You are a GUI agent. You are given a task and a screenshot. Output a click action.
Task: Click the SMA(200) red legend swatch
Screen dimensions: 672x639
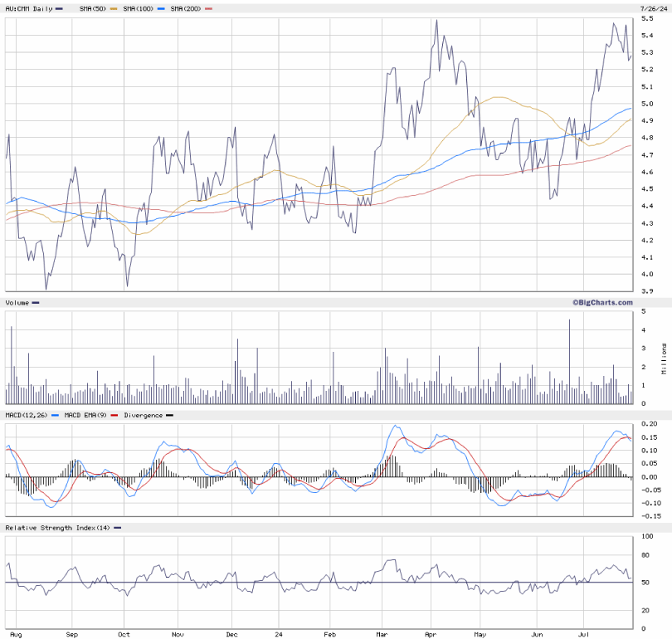(208, 8)
